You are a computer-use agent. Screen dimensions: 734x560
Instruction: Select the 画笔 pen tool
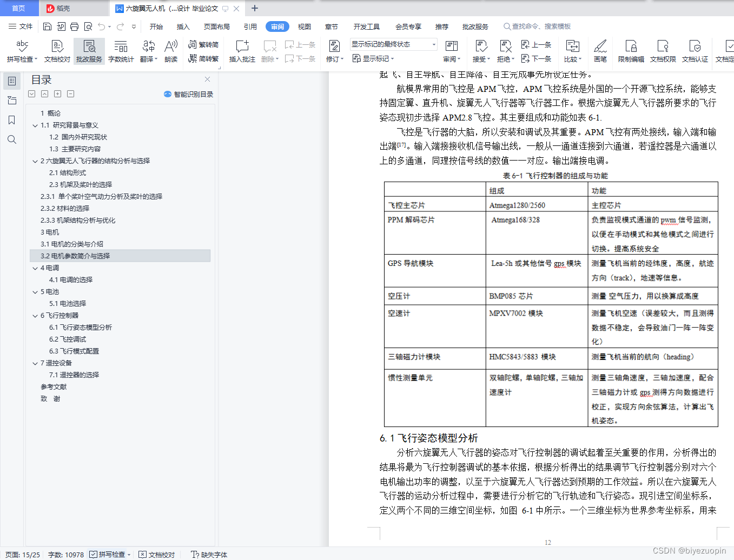(x=600, y=51)
